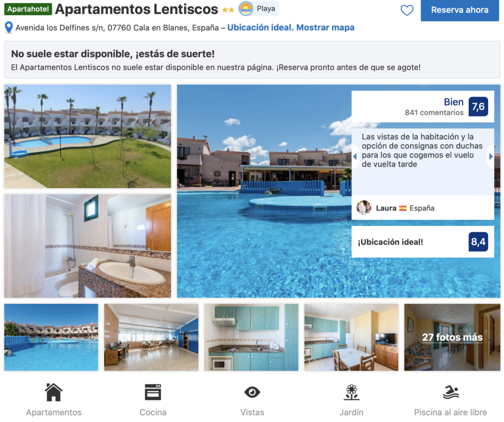Click the two-star rating icon

click(x=228, y=10)
